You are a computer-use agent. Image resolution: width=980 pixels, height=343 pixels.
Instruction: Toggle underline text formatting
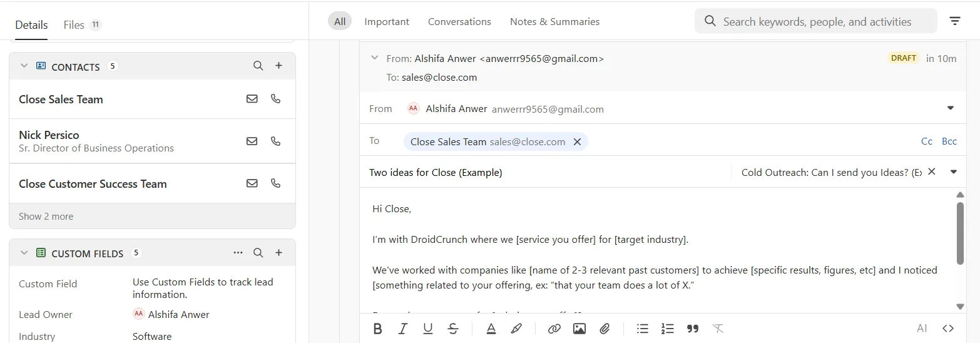pos(428,329)
